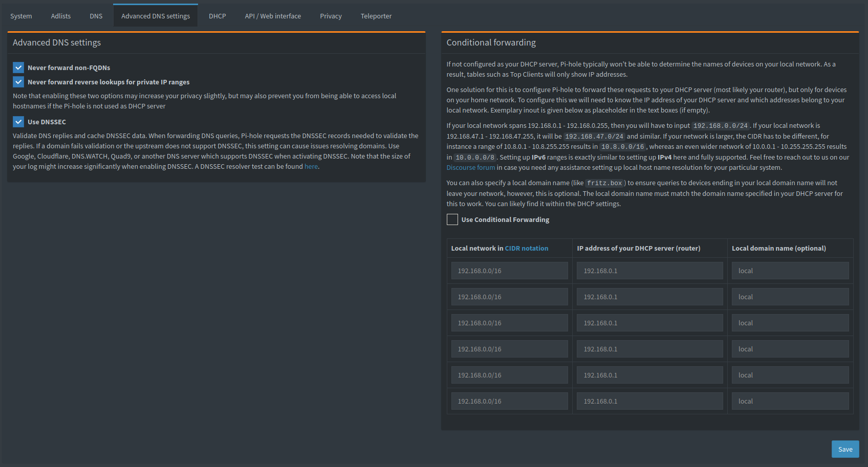Enable Use Conditional Forwarding checkbox
The height and width of the screenshot is (467, 868).
452,219
